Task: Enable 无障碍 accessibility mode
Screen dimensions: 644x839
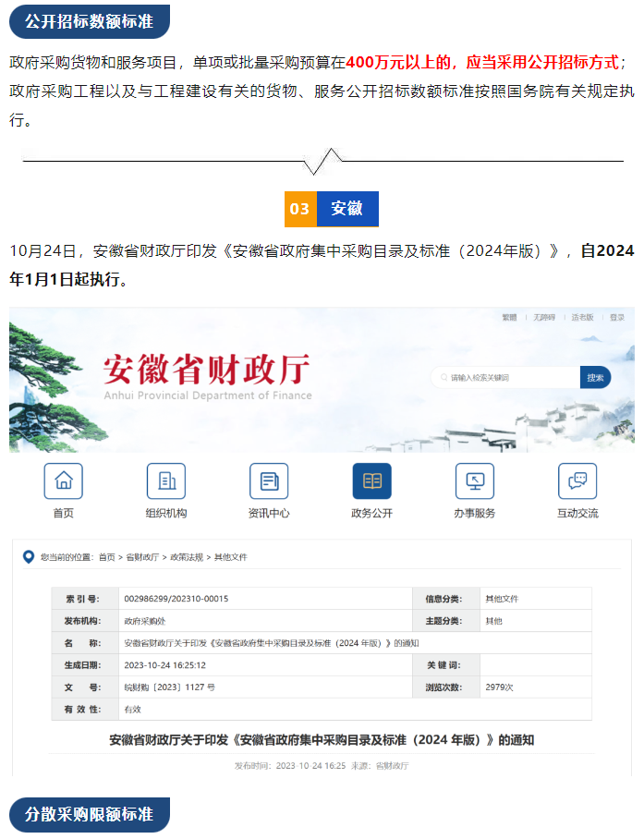Action: 544,318
